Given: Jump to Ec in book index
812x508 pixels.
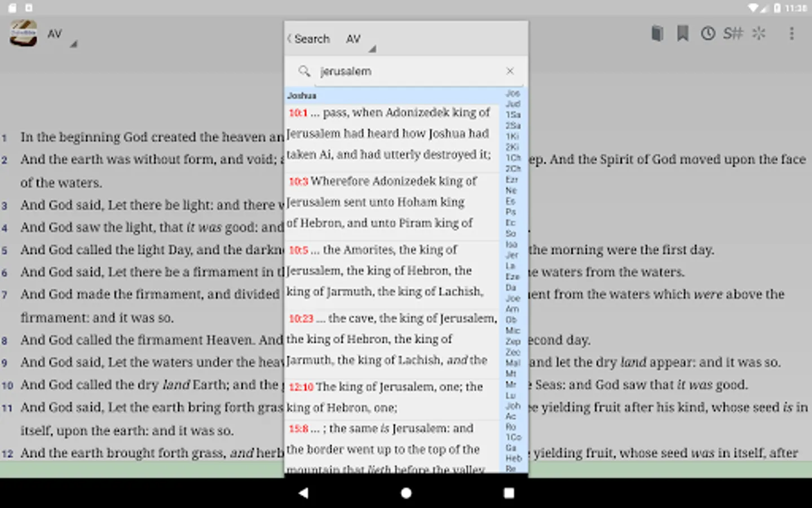Looking at the screenshot, I should point(510,222).
